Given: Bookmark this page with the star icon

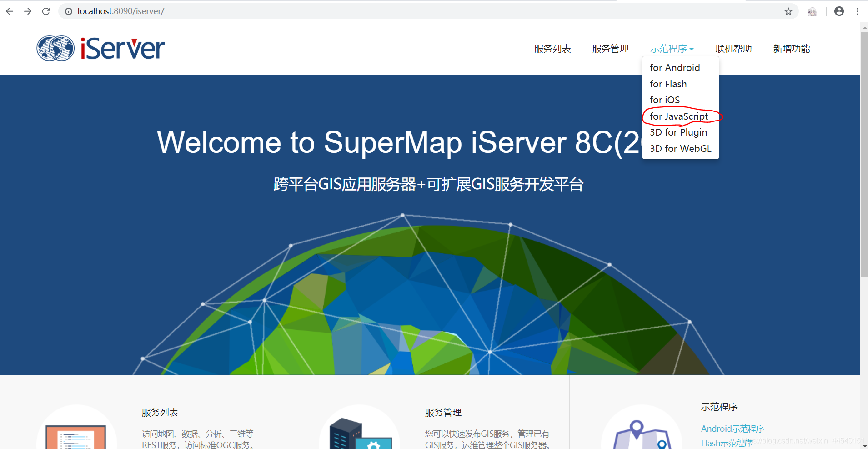Looking at the screenshot, I should tap(788, 11).
